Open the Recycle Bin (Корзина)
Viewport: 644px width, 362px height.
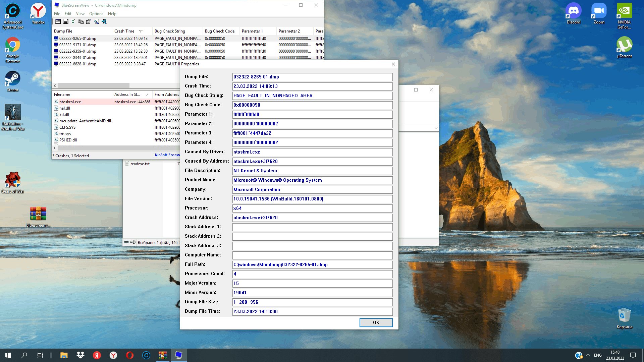pos(624,318)
